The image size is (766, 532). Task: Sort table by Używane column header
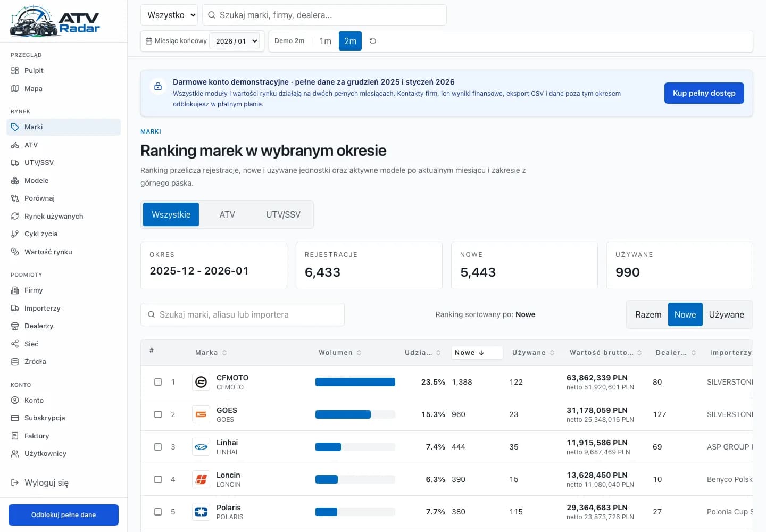point(534,353)
